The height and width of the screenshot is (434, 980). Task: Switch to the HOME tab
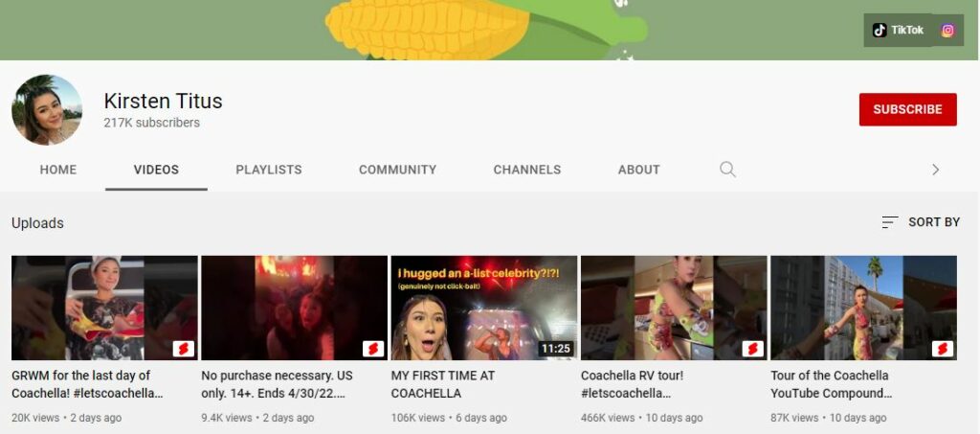tap(58, 170)
